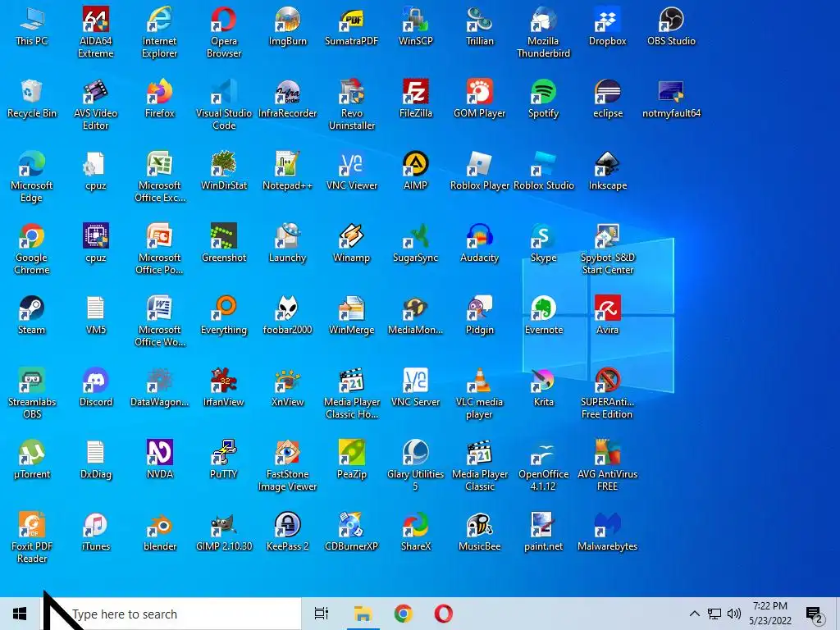Image resolution: width=840 pixels, height=630 pixels.
Task: Click the Dropbox desktop icon
Action: (608, 27)
